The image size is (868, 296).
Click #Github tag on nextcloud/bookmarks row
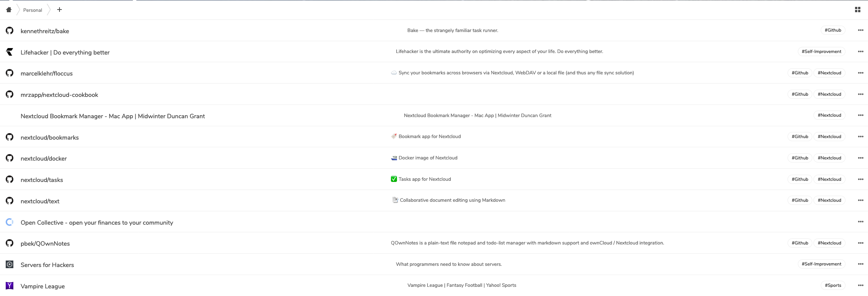point(800,137)
